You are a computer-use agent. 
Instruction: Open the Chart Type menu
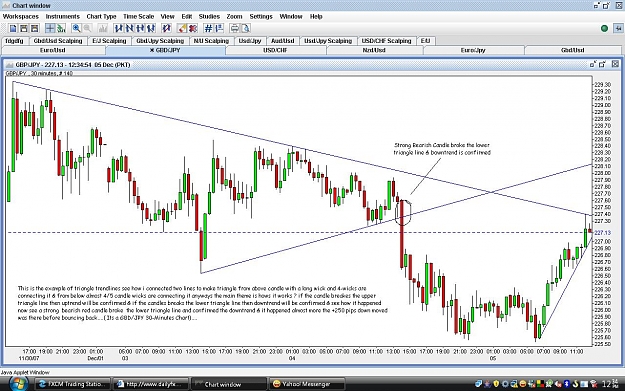101,16
